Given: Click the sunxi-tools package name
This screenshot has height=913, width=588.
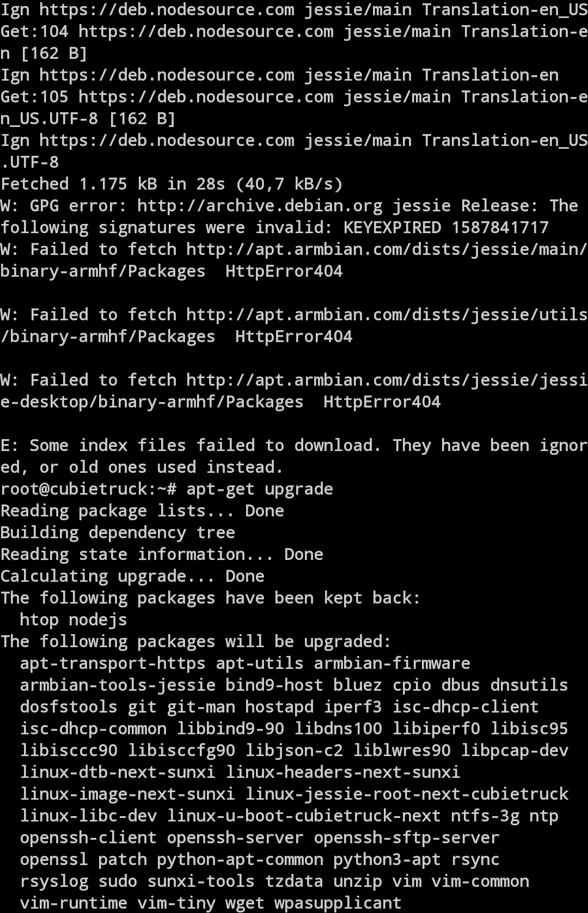Looking at the screenshot, I should pos(201,881).
